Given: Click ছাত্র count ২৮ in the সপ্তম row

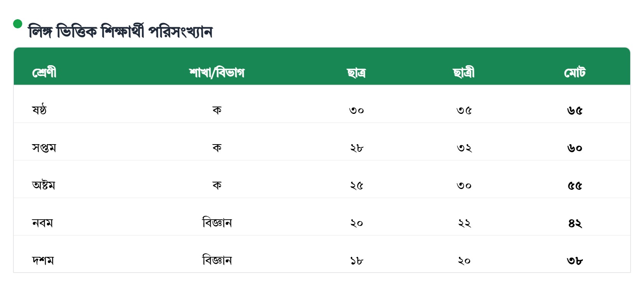Looking at the screenshot, I should [x=356, y=148].
